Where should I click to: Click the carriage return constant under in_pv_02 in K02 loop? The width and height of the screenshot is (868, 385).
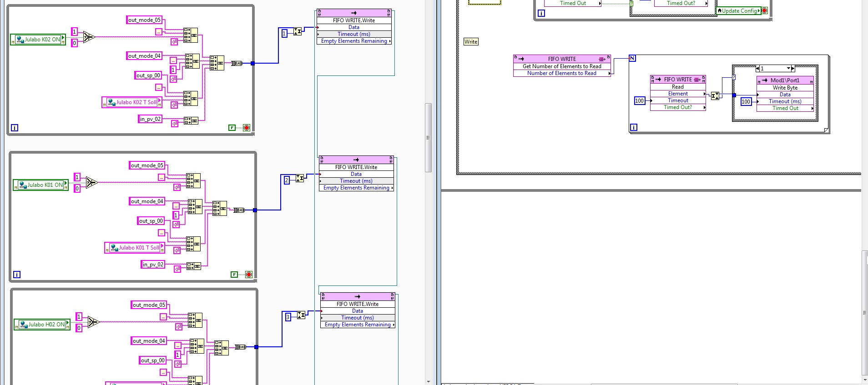point(175,123)
